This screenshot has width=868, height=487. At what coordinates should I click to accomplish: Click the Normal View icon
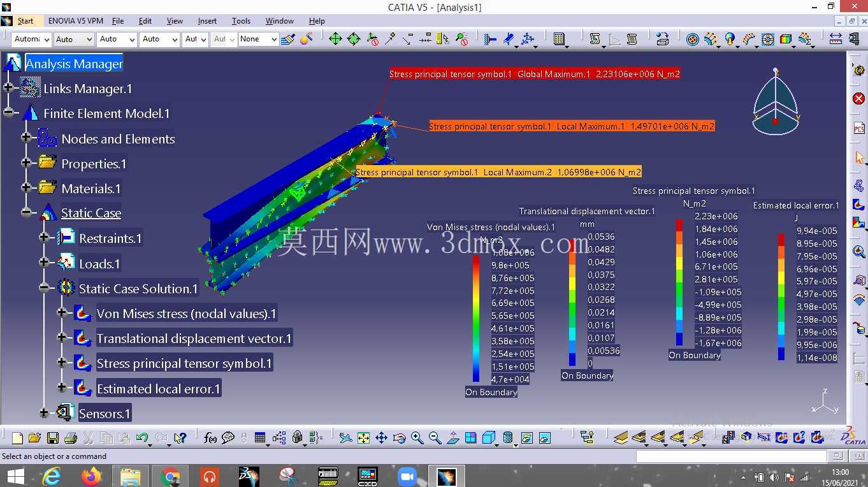tap(453, 437)
